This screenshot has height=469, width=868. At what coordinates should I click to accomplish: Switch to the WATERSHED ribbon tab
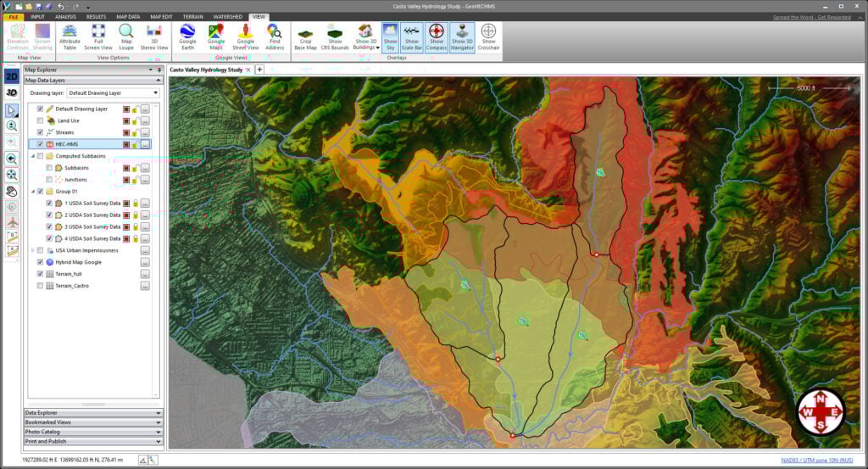(227, 16)
